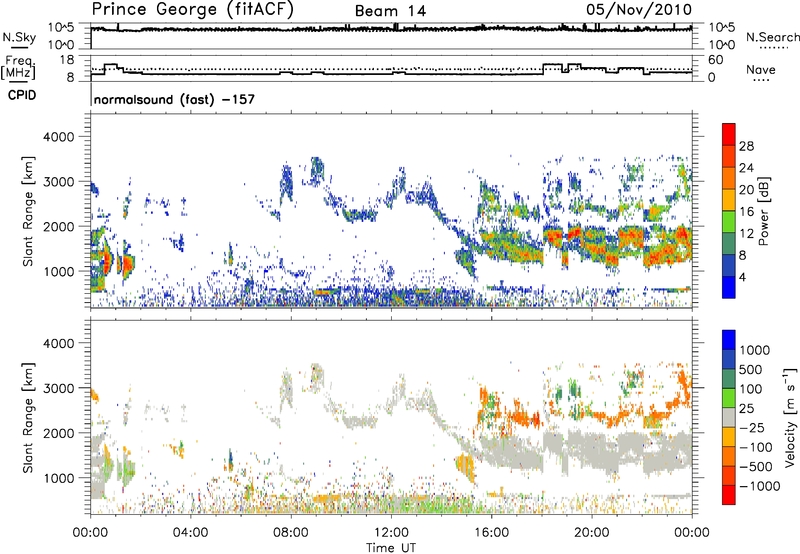Click power panel slant range tick "4000"

coord(59,137)
